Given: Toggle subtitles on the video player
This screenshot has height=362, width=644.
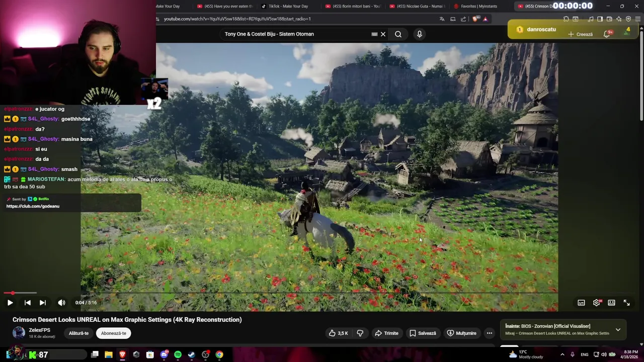Looking at the screenshot, I should tap(581, 303).
